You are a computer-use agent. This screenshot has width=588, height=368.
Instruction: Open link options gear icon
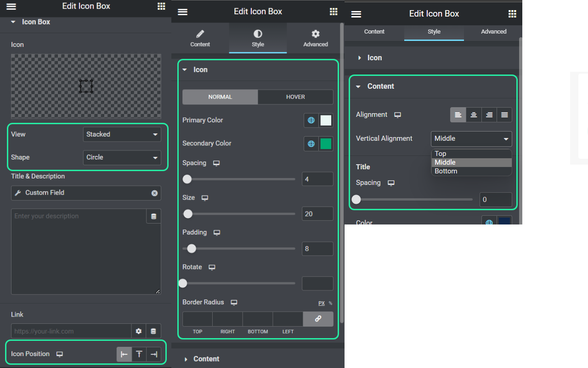pyautogui.click(x=139, y=331)
